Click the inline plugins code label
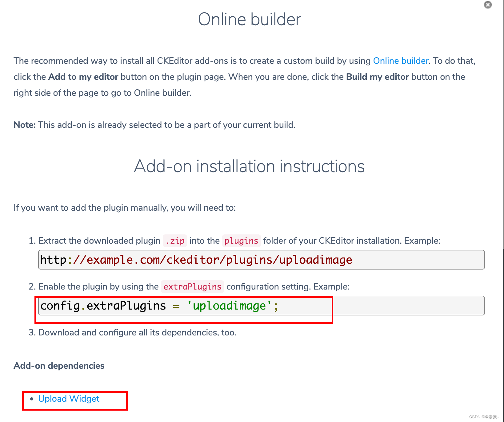Screen dimensions: 504x422 pos(241,241)
